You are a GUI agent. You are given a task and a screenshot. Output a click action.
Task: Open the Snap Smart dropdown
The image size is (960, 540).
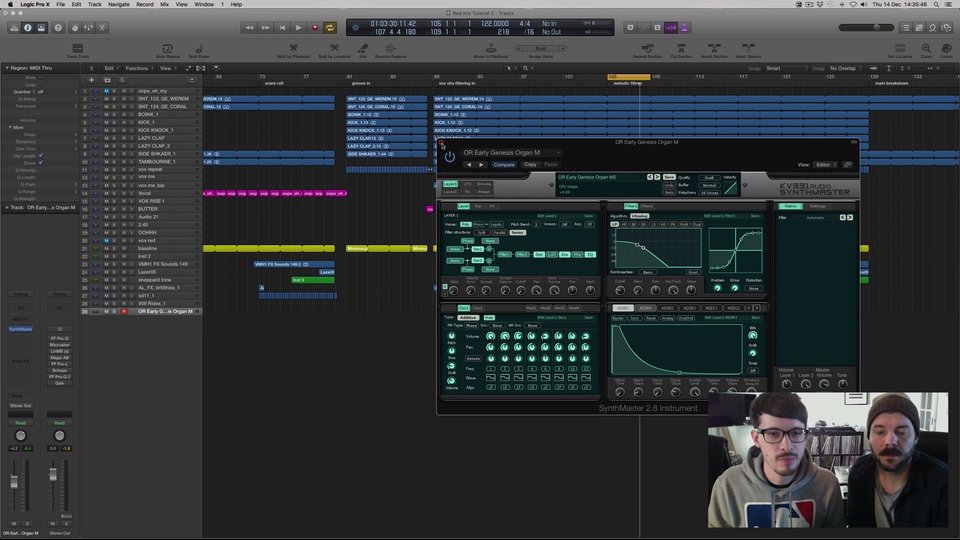(x=786, y=68)
